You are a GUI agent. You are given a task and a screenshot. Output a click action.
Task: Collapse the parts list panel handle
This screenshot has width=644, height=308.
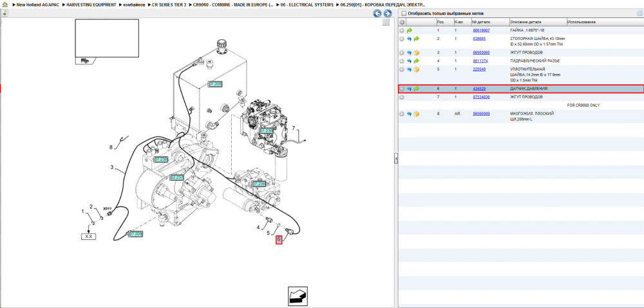(x=396, y=158)
